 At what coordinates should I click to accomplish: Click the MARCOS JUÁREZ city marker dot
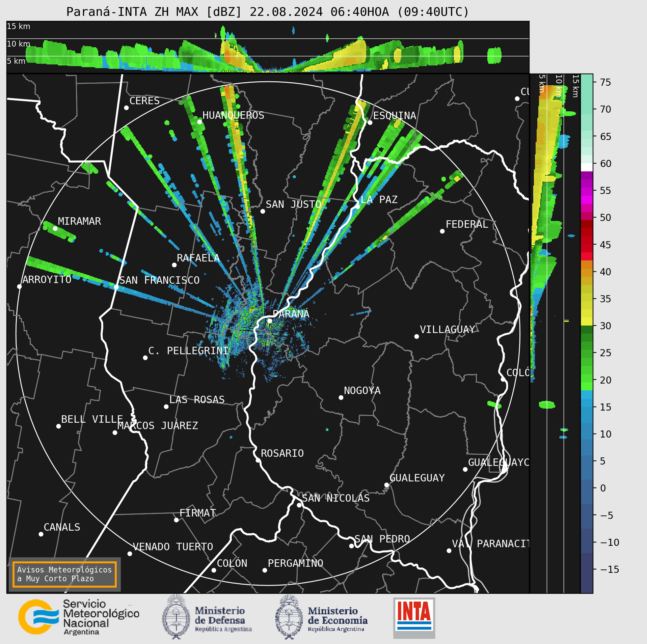(115, 432)
